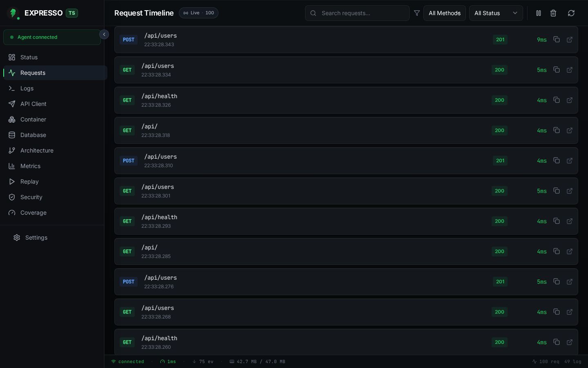Click the 9ms duration value
Image resolution: width=588 pixels, height=368 pixels.
click(542, 40)
